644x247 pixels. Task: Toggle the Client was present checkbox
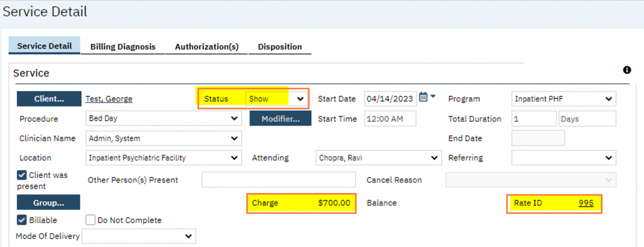tap(21, 175)
